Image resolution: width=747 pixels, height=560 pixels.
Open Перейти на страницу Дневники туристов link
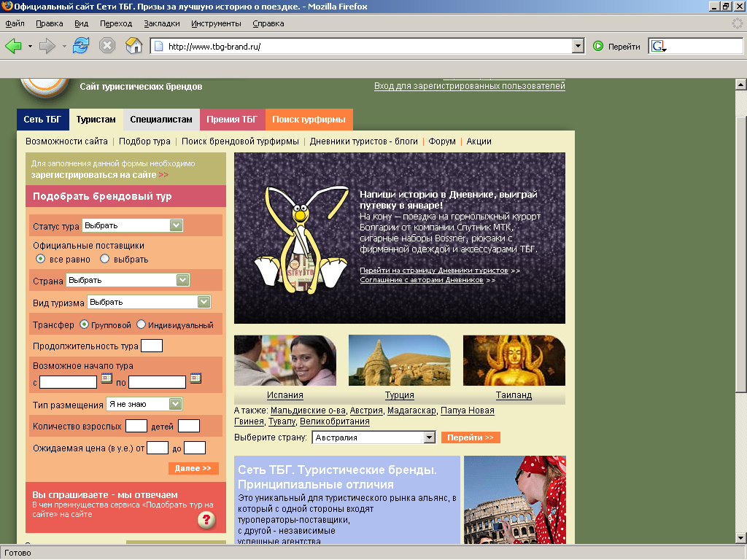(x=434, y=270)
